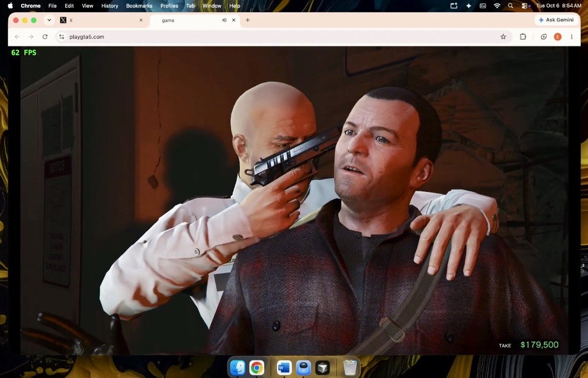Image resolution: width=588 pixels, height=378 pixels.
Task: Mute the game tab audio icon
Action: 224,20
